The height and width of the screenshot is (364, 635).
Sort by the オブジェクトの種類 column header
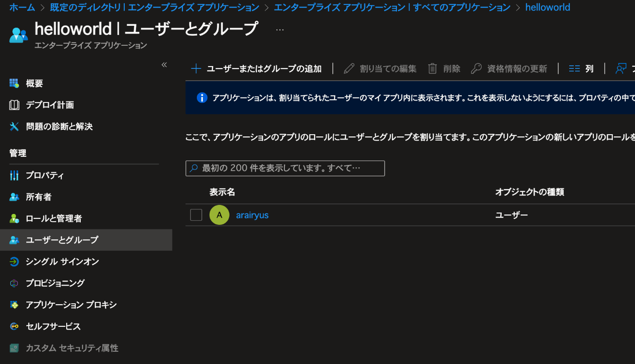(530, 192)
